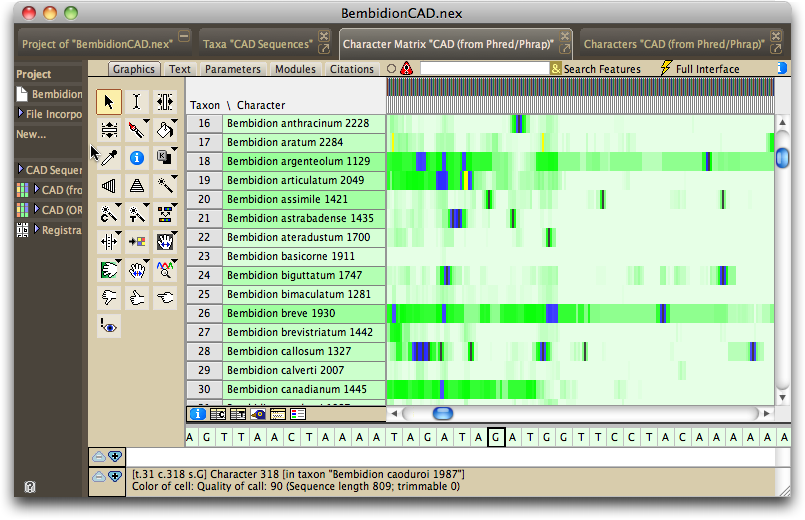
Task: Click into the search text field
Action: [x=485, y=68]
